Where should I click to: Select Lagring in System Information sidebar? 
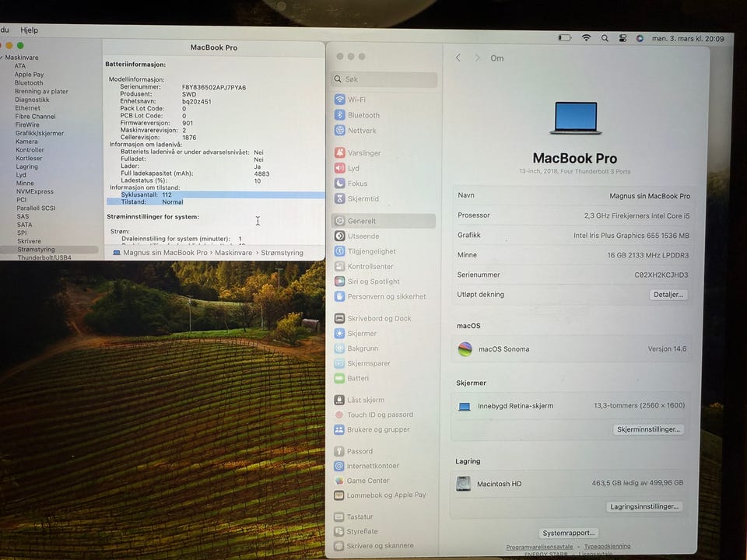[x=26, y=166]
